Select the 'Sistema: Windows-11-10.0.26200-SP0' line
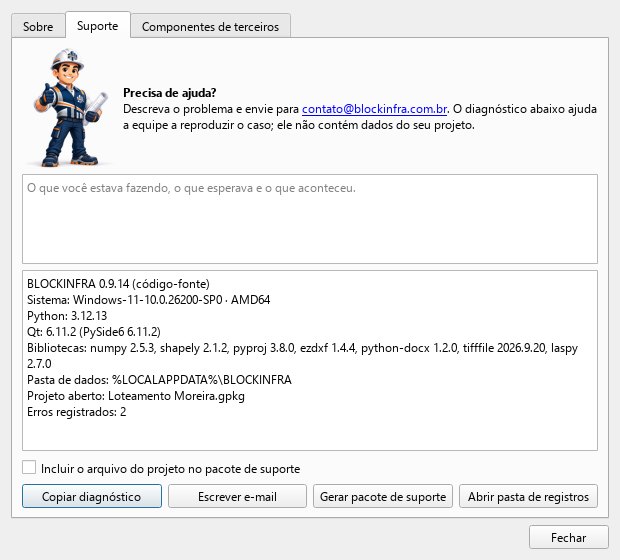The image size is (620, 560). pos(149,300)
